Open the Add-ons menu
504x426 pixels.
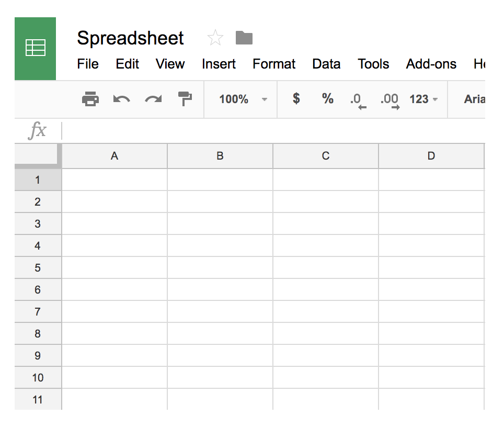[431, 64]
